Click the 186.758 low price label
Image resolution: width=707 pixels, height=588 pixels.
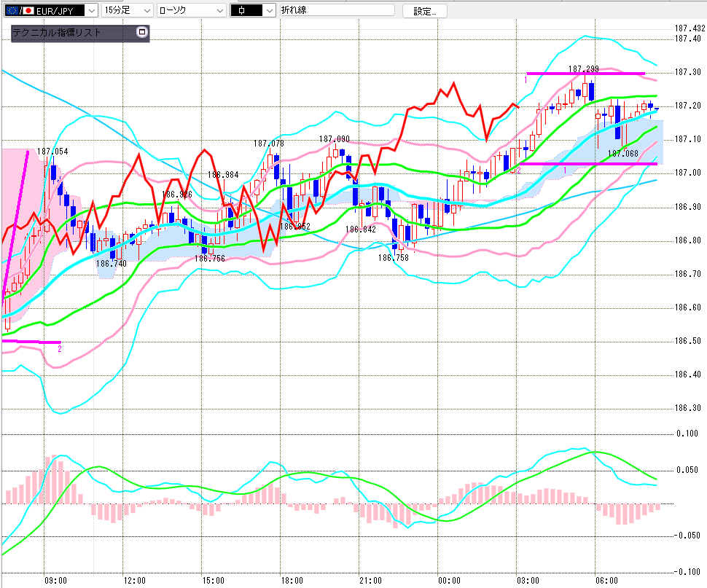393,257
